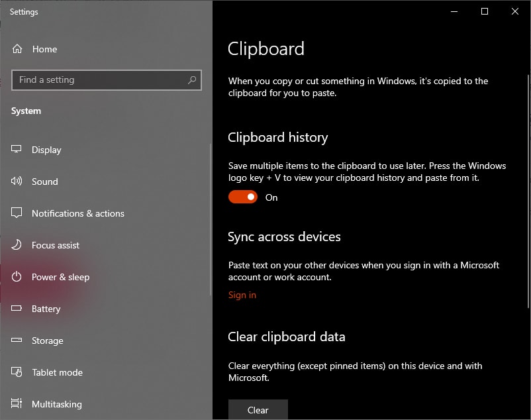The height and width of the screenshot is (420, 531).
Task: Click the Sign in link
Action: 242,295
